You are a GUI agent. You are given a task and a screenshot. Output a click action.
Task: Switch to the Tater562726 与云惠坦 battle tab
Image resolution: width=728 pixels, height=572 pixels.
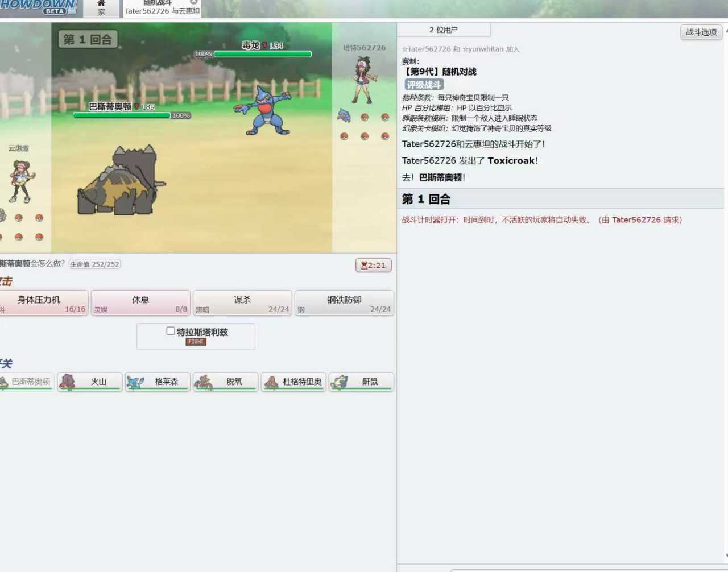tap(162, 8)
